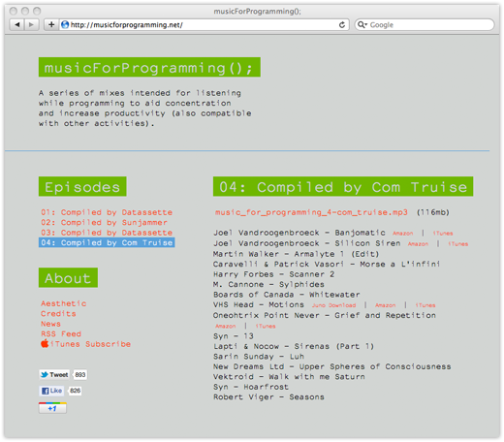Select episode 04: Compiled by Com Truise
This screenshot has width=504, height=442.
click(x=107, y=242)
